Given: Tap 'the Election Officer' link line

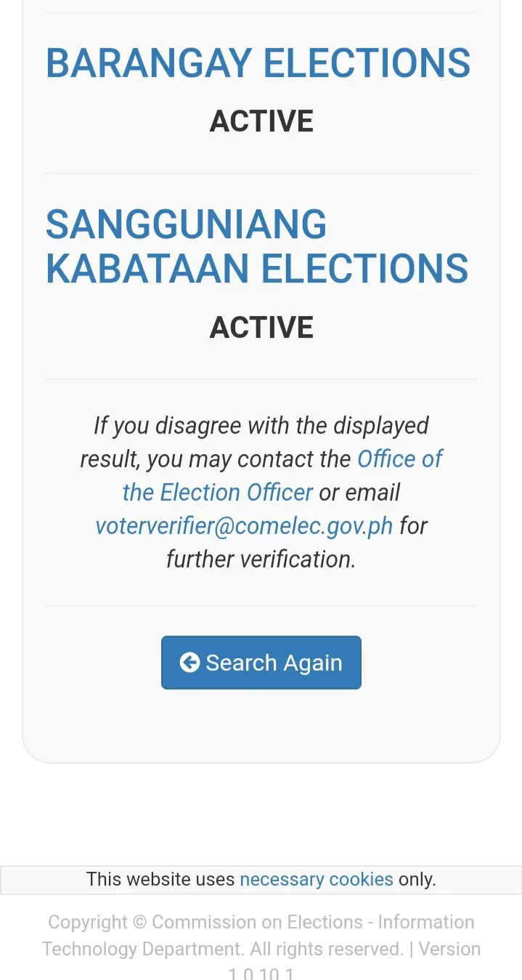Looking at the screenshot, I should (x=218, y=493).
